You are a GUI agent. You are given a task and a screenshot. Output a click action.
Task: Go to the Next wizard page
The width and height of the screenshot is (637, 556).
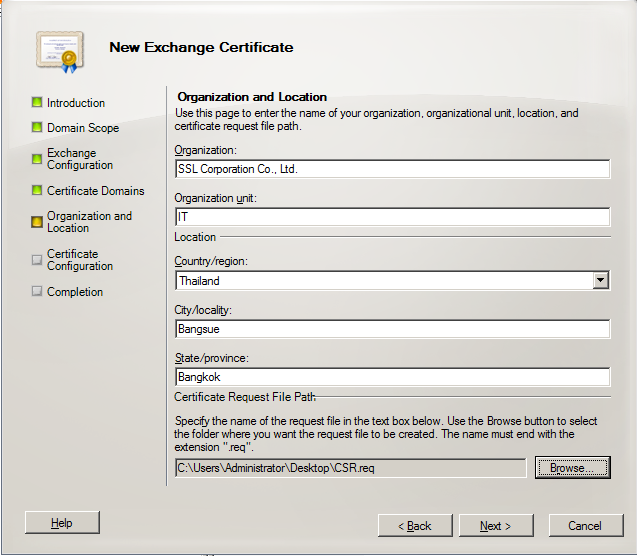tap(495, 526)
